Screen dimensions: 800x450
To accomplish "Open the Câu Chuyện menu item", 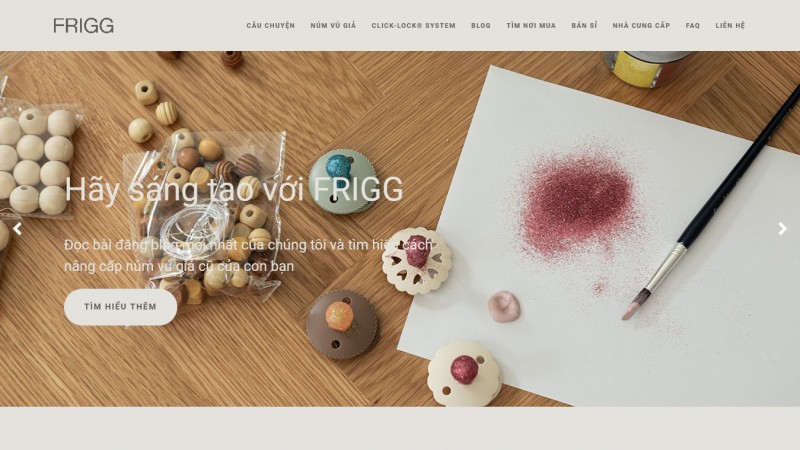I will 270,26.
